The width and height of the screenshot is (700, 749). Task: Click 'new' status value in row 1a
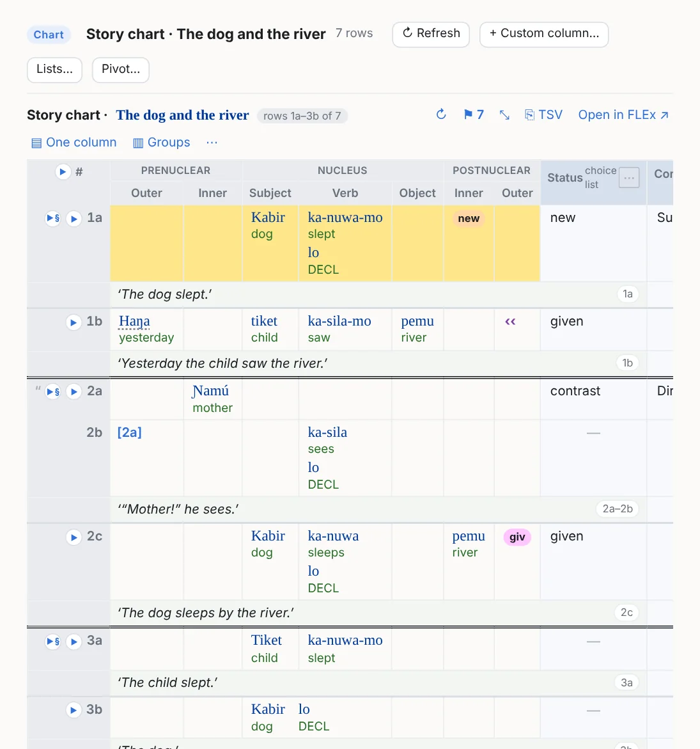click(563, 217)
